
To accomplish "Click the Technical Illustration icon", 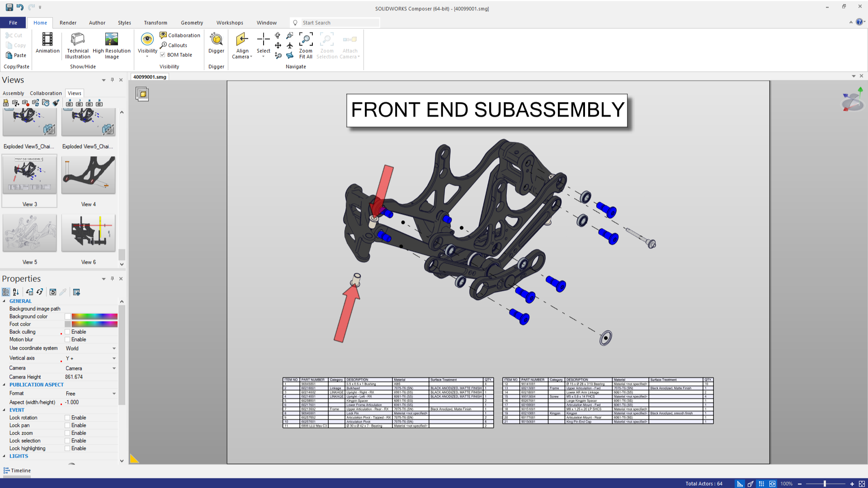I will point(77,44).
